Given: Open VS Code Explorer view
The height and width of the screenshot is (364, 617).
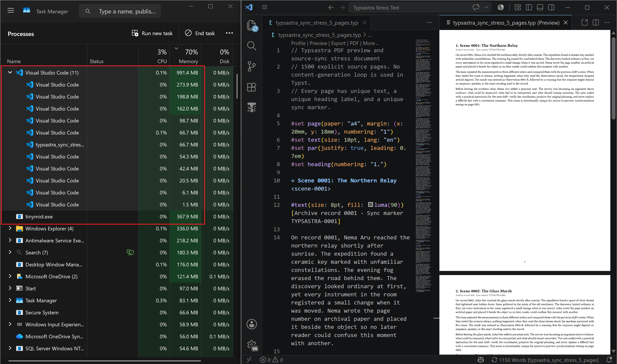Looking at the screenshot, I should [252, 25].
